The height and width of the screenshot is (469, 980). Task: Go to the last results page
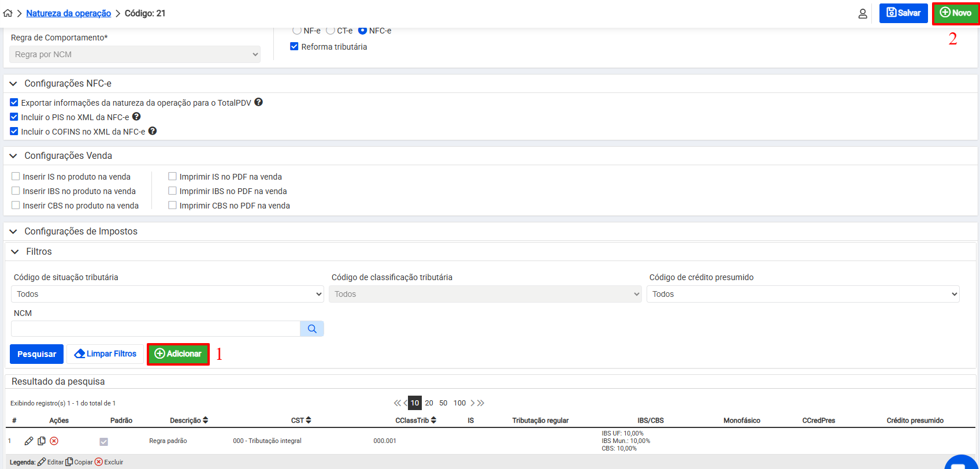tap(481, 403)
